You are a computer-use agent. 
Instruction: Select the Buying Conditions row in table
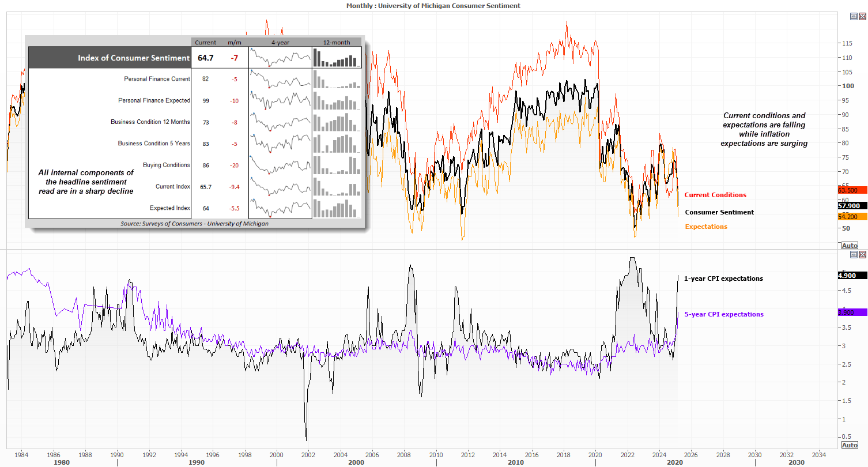[166, 165]
